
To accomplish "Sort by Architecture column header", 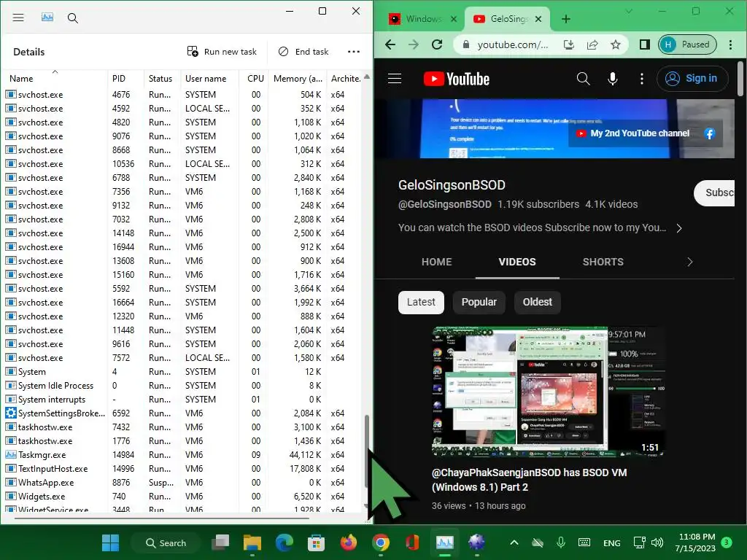I will [346, 79].
